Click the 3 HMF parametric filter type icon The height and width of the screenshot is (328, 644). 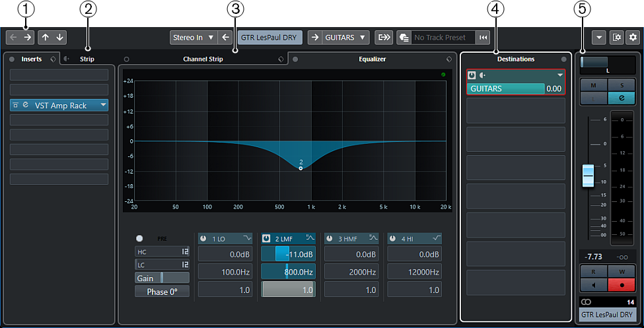point(373,238)
